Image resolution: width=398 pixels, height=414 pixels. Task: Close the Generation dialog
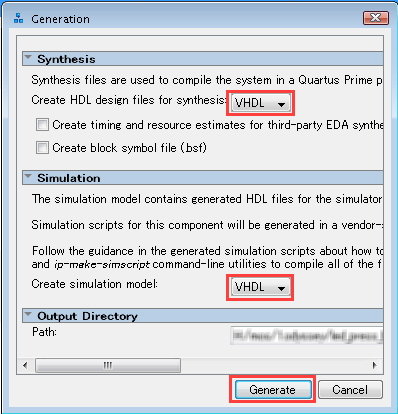[376, 18]
